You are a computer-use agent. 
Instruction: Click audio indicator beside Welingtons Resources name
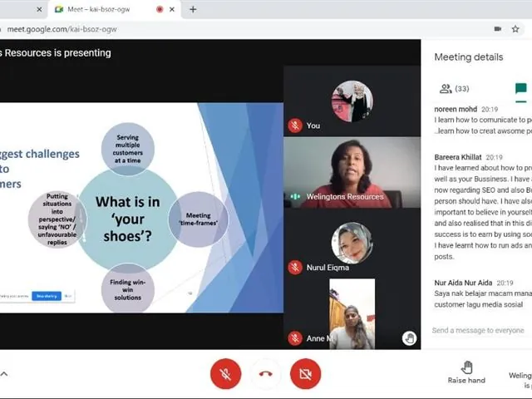(295, 196)
